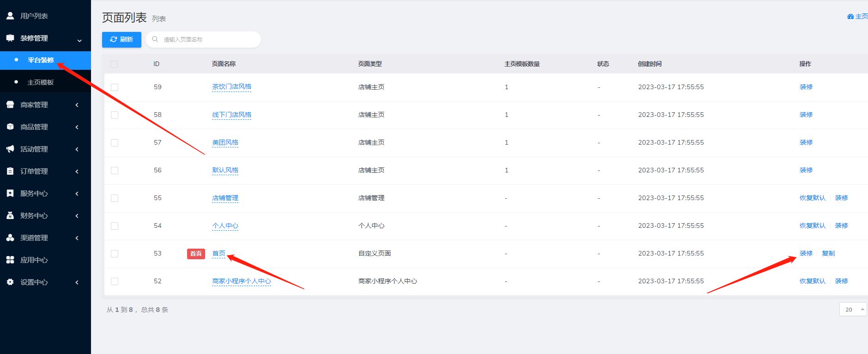This screenshot has height=354, width=868.
Task: Click the 设置中心 gear icon
Action: [10, 282]
